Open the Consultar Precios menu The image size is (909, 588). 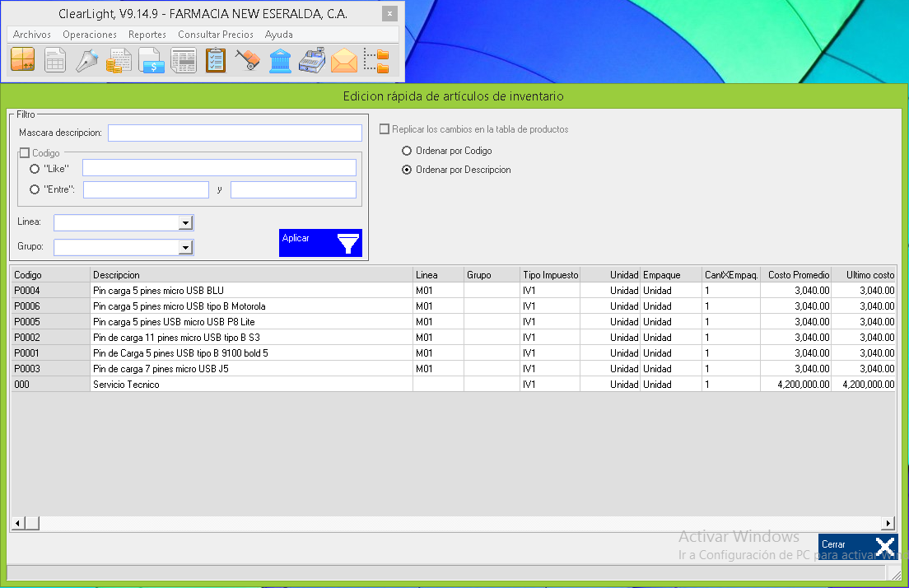pos(216,35)
